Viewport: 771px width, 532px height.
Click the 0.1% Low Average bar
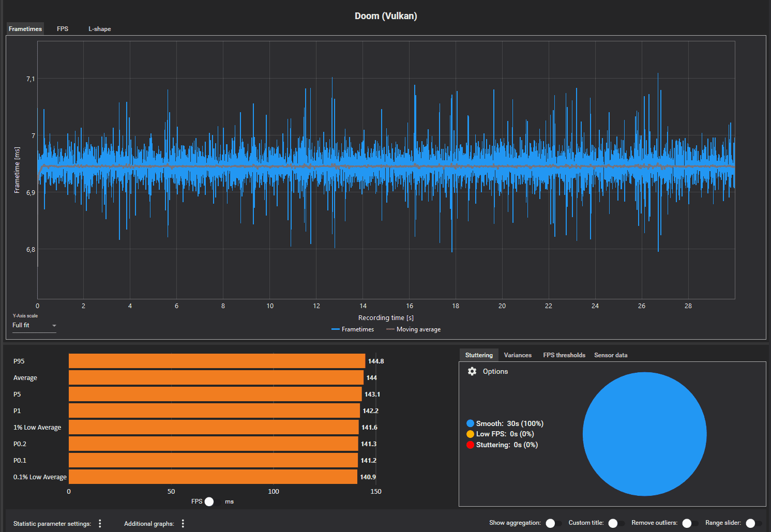click(x=213, y=477)
